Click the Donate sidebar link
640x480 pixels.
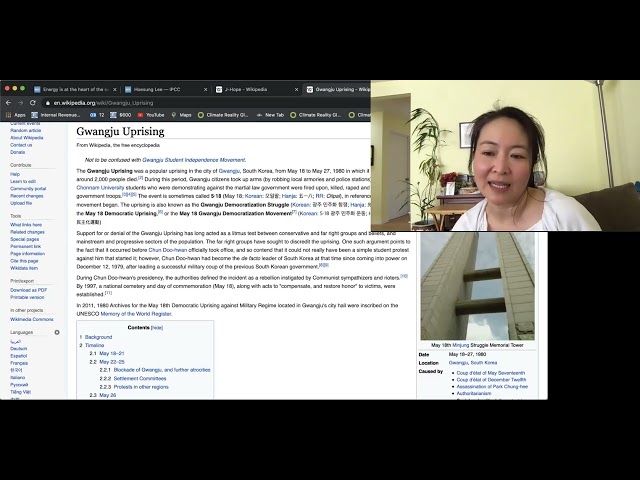[x=18, y=152]
